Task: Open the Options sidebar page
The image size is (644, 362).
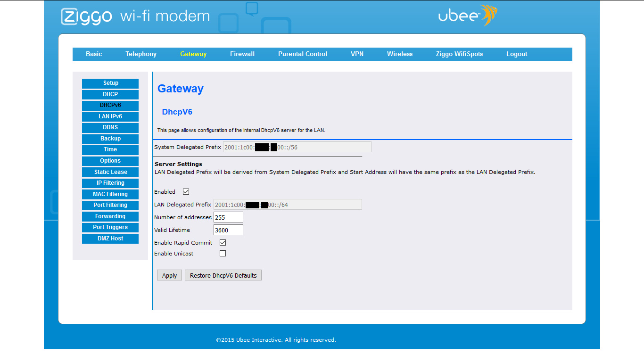Action: (110, 161)
